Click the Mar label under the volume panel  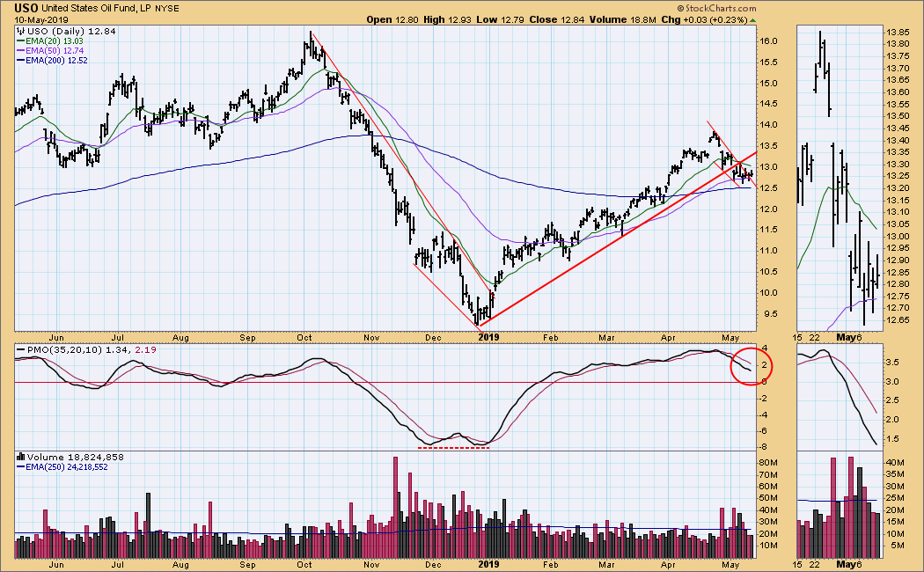606,564
